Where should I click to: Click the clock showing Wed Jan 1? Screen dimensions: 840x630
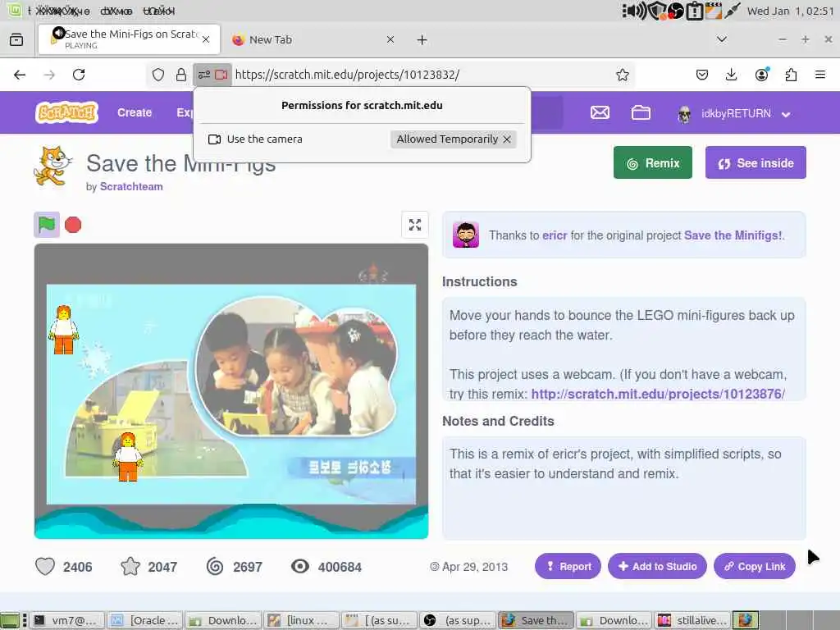pos(790,11)
